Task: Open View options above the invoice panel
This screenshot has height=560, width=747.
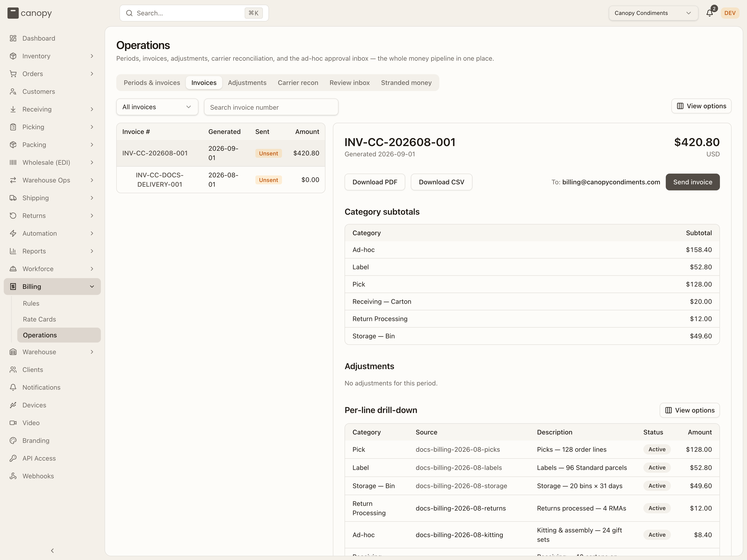Action: pos(701,106)
